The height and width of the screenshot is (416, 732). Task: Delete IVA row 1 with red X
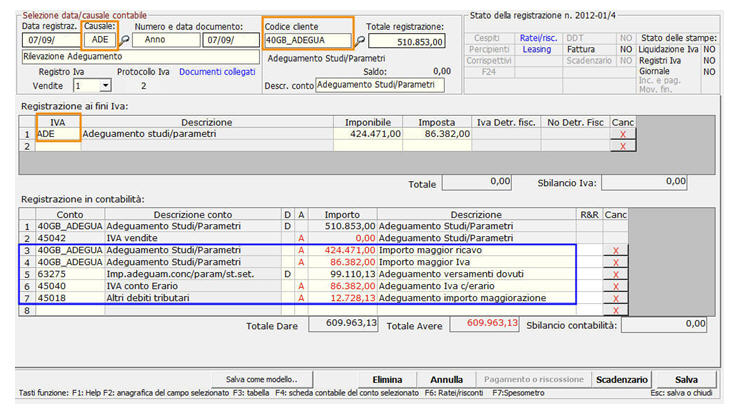pos(622,134)
